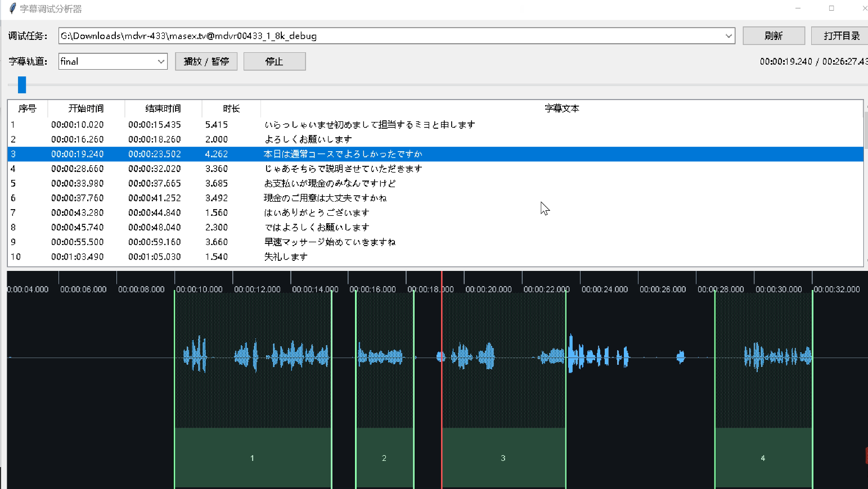868x489 pixels.
Task: Click duration value 5.415
Action: [x=217, y=125]
